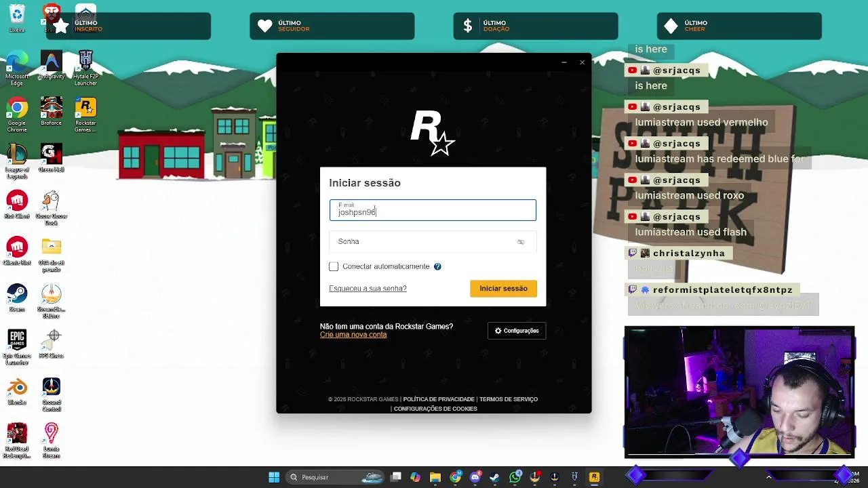Enable Conectar automaticamente checkbox

click(x=334, y=266)
